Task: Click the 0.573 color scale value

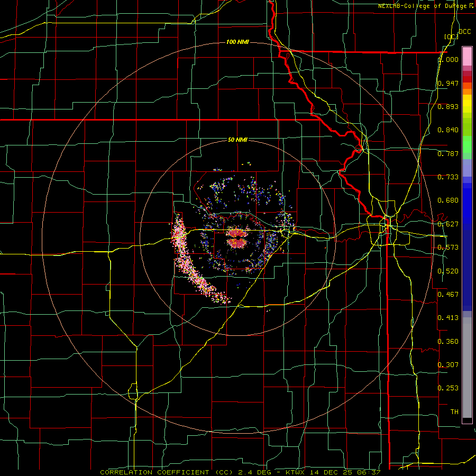Action: [x=448, y=248]
